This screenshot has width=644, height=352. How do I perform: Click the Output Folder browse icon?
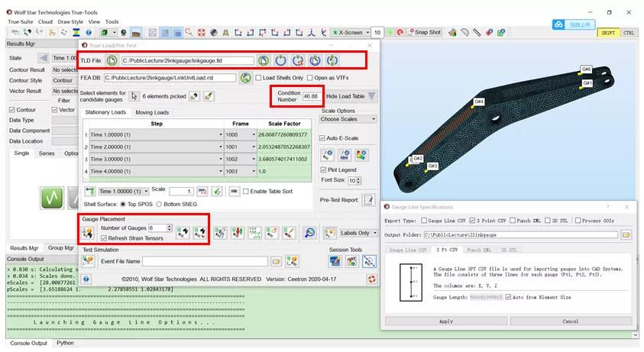pyautogui.click(x=626, y=235)
